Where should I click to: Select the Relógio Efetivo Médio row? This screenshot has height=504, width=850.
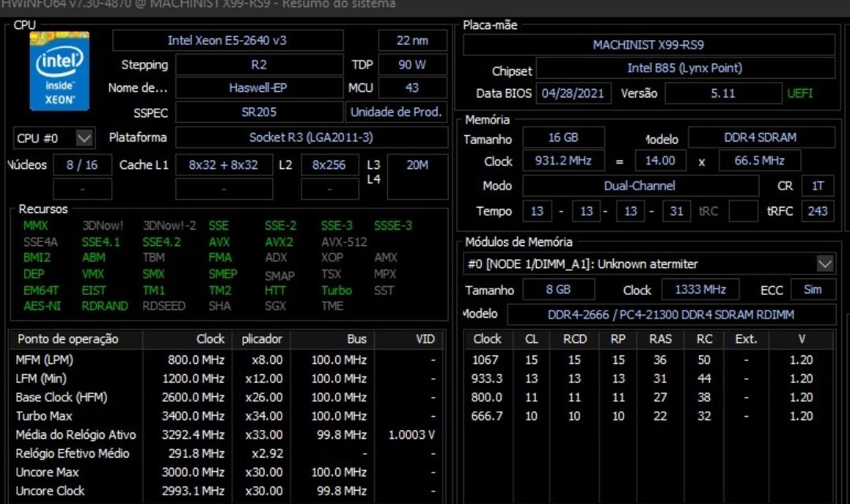(x=227, y=454)
